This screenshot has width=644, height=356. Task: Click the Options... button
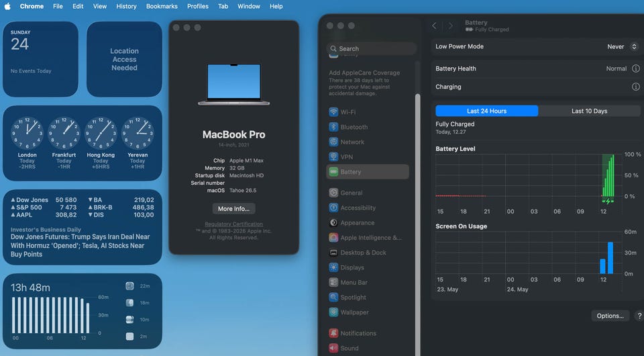610,316
